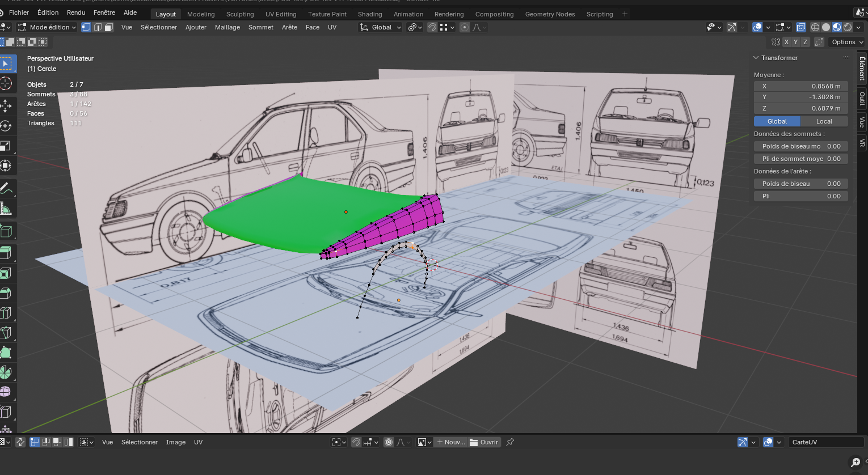Switch to edge select mode

[98, 27]
